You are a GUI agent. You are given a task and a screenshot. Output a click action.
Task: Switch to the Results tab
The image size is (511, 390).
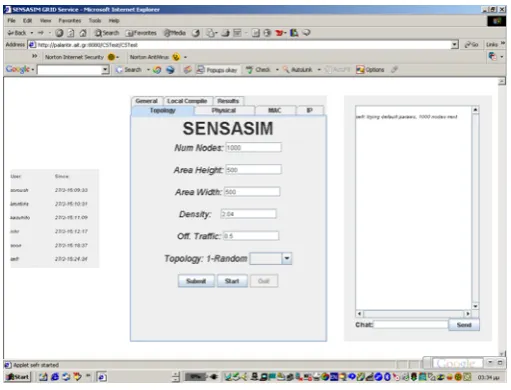[228, 101]
